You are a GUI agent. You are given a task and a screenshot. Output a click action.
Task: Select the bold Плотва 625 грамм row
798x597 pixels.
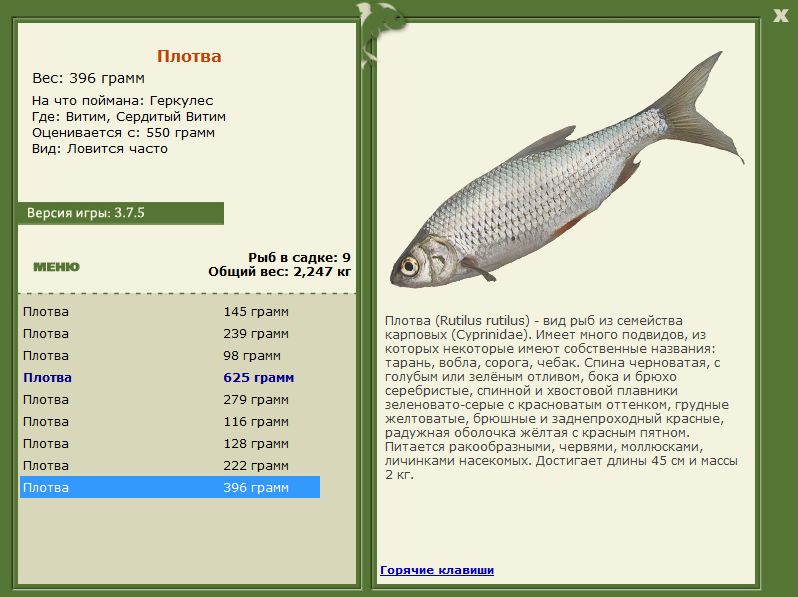click(169, 378)
